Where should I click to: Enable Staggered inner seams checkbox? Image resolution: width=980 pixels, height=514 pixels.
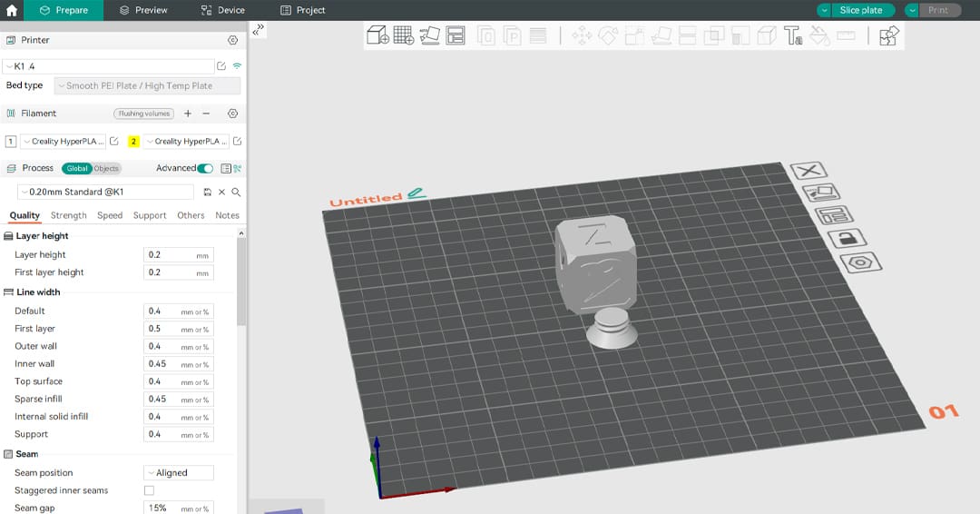149,490
